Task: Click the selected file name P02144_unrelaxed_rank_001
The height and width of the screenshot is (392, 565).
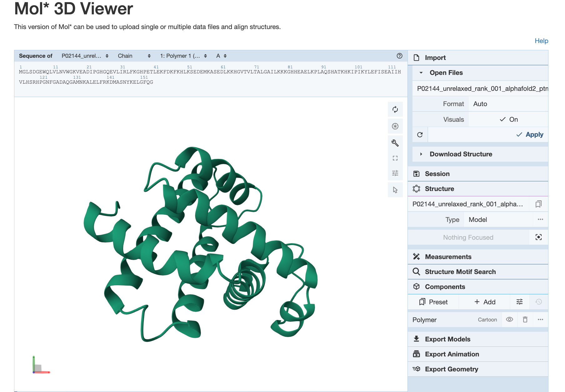Action: pyautogui.click(x=481, y=89)
